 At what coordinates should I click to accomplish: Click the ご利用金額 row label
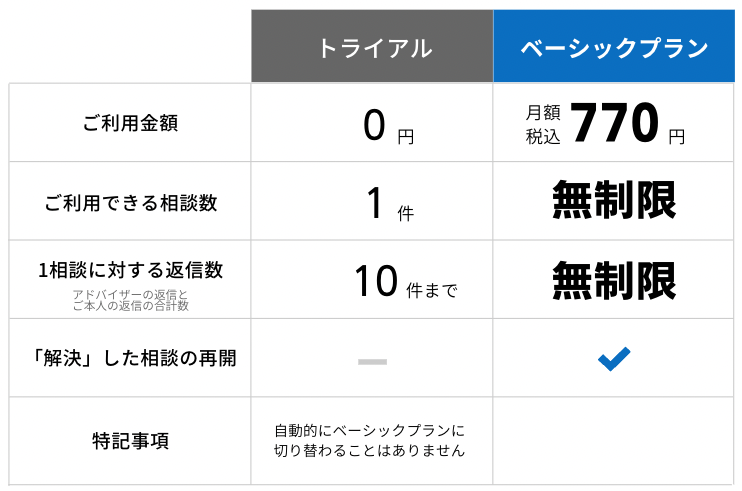[x=130, y=124]
